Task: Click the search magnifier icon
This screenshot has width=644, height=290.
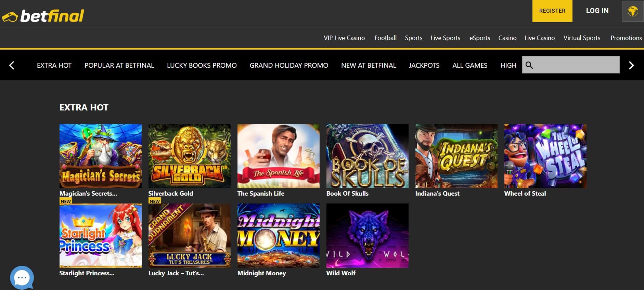Action: [529, 65]
